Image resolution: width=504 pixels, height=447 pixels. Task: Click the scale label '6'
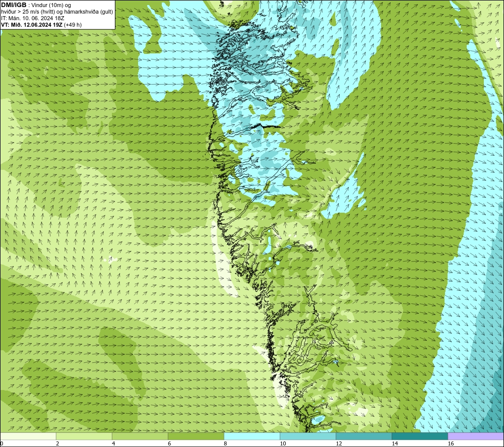pyautogui.click(x=169, y=443)
